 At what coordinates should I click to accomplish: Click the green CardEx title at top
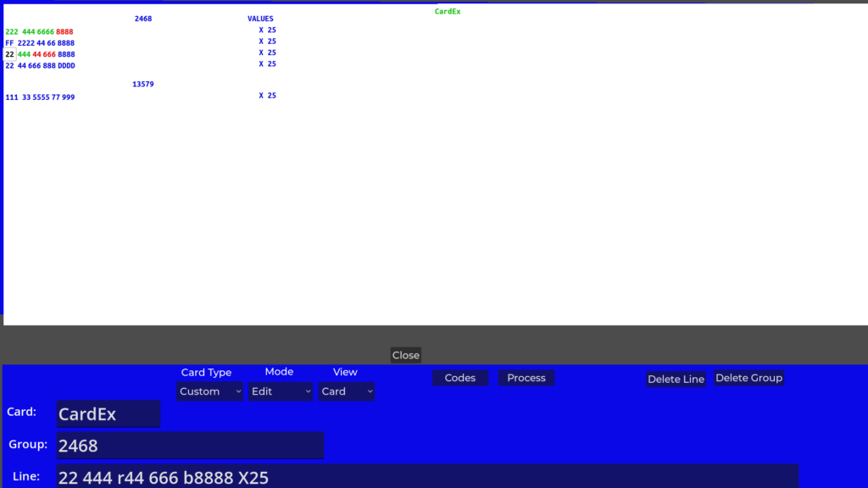pyautogui.click(x=448, y=12)
